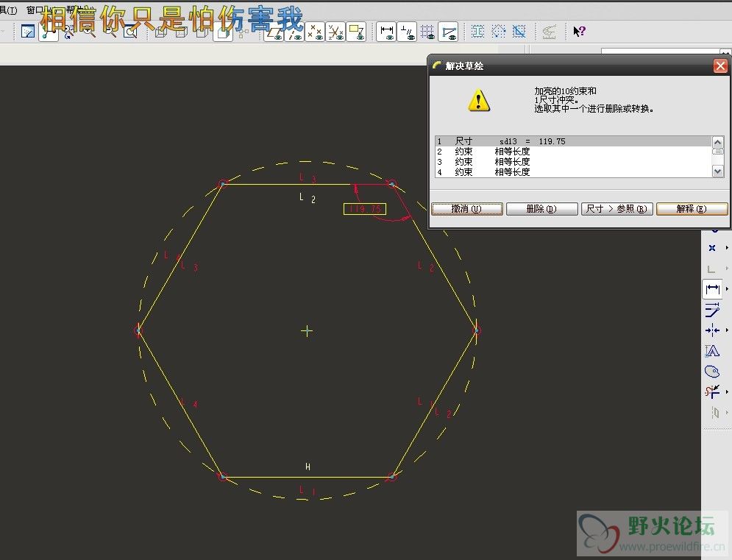Click the shade closed loops icon
The height and width of the screenshot is (560, 732).
pyautogui.click(x=477, y=32)
